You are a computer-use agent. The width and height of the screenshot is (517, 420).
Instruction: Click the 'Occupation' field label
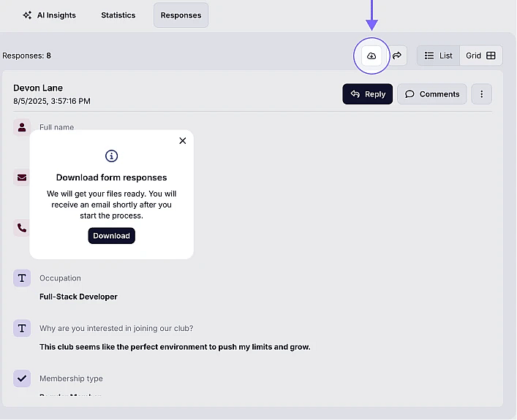60,278
